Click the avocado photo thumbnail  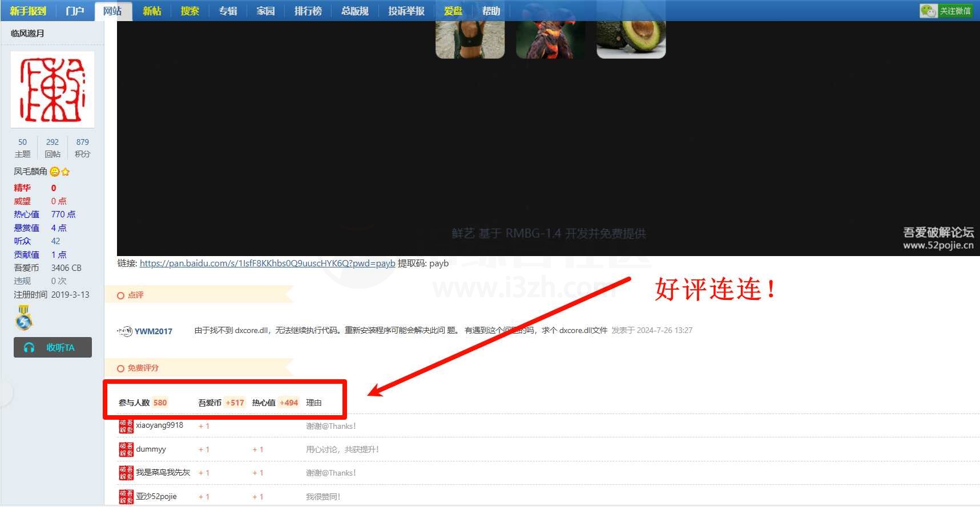[631, 39]
